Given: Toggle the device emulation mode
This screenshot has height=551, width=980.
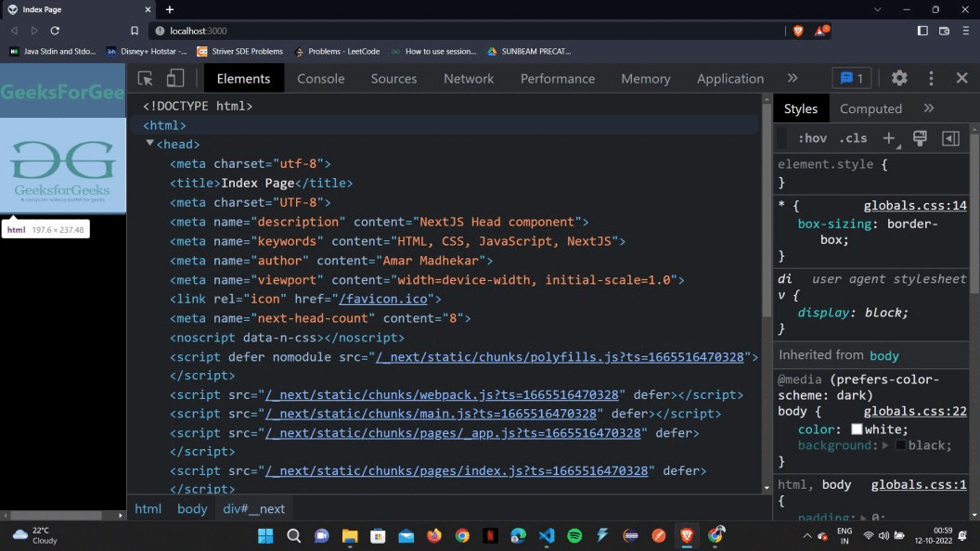Looking at the screenshot, I should click(175, 79).
